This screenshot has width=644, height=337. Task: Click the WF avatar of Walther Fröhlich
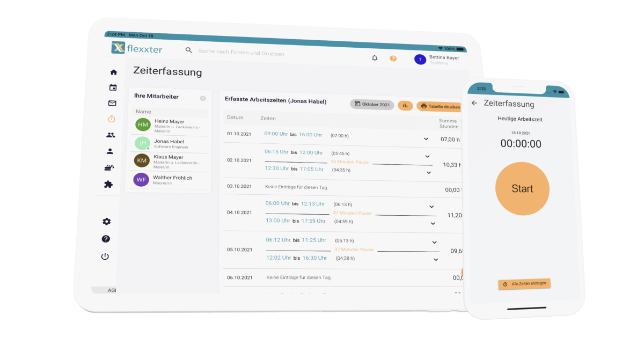141,179
